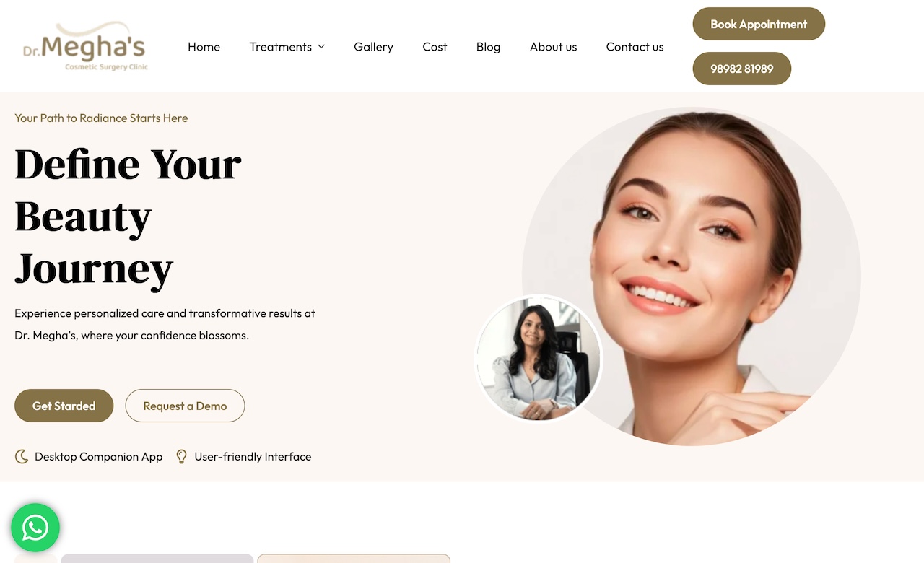
Task: Click the lightbulb icon beside User-friendly Interface
Action: click(x=182, y=457)
